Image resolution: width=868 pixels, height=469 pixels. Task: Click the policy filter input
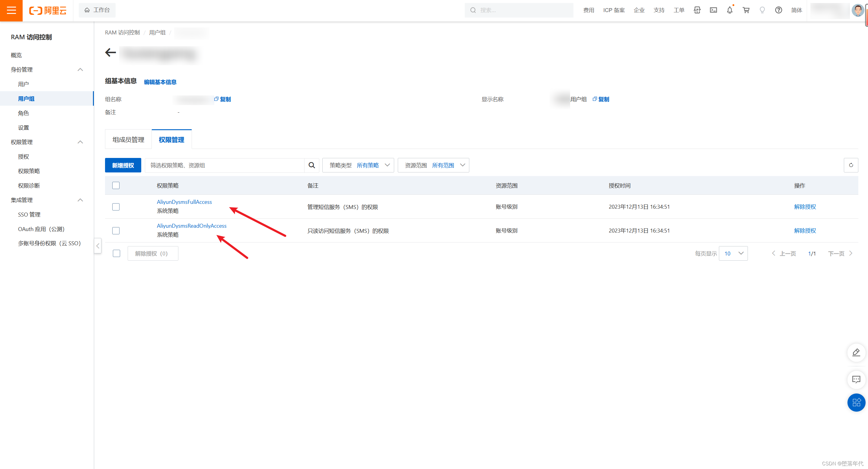[x=225, y=165]
